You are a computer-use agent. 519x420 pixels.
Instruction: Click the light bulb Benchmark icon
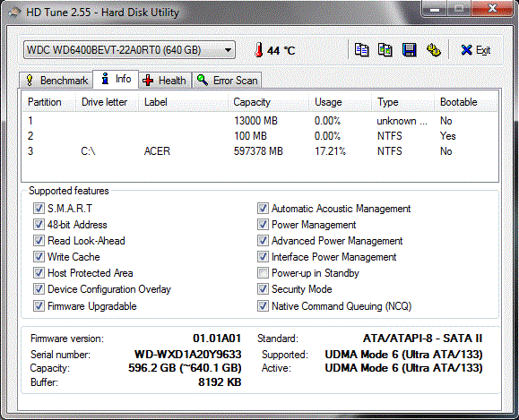(30, 80)
